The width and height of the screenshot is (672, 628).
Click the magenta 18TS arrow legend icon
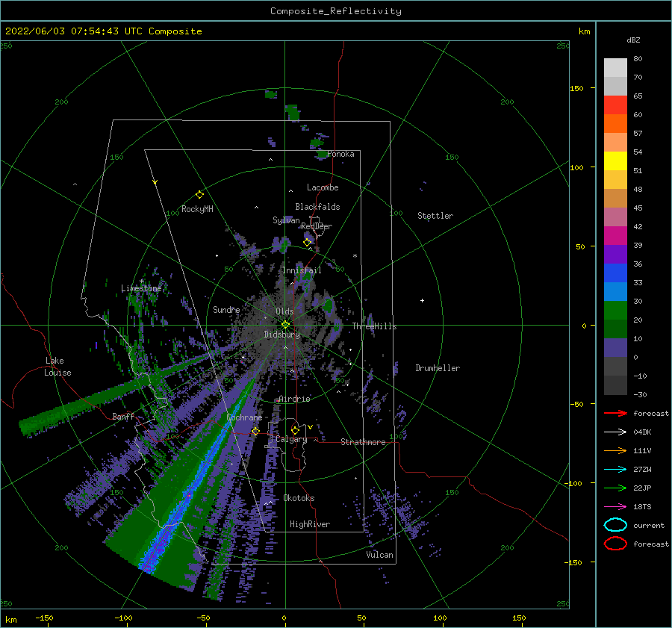[x=615, y=507]
